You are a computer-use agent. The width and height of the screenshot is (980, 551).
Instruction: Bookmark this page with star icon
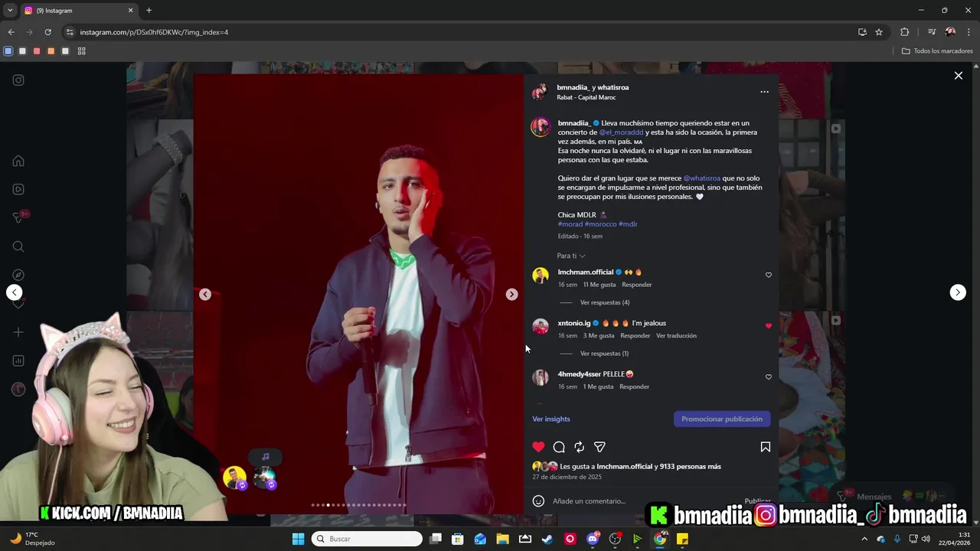879,32
